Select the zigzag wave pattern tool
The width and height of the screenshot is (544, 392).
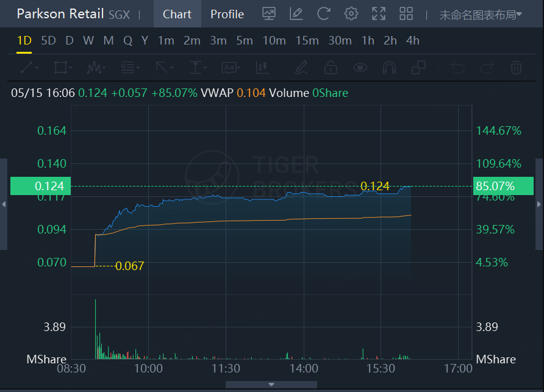(x=94, y=68)
